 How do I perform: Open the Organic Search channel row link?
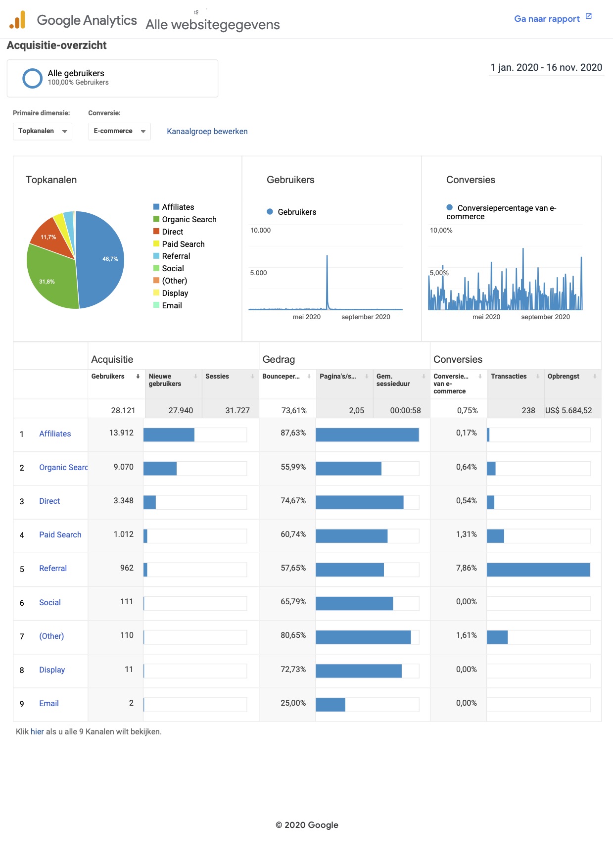63,468
